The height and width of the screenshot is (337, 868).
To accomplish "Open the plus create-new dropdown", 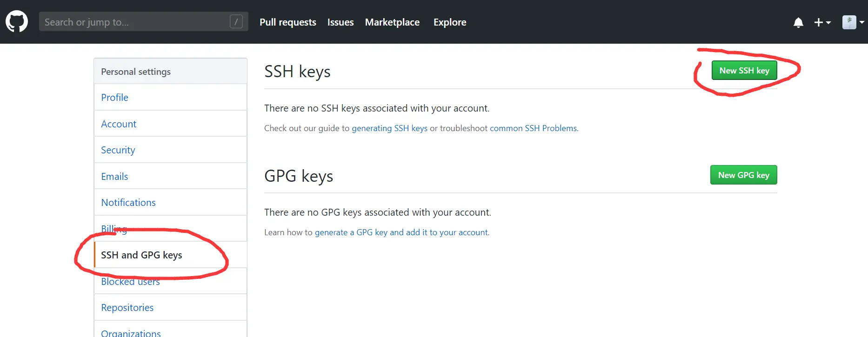I will point(822,22).
